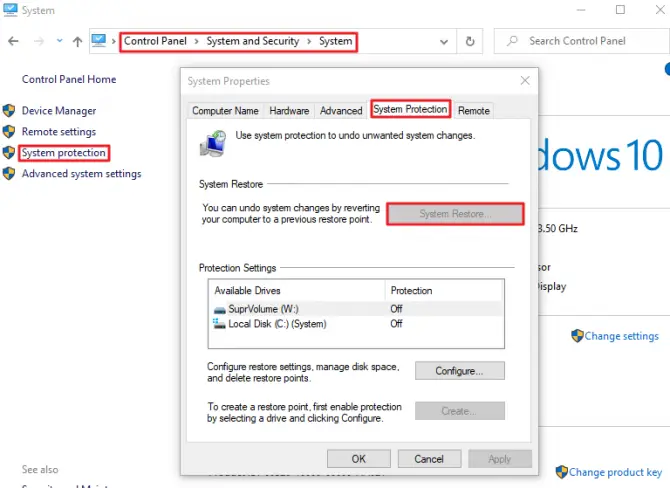Viewport: 670px width, 488px height.
Task: Click the shield icon beside Remote settings
Action: [x=9, y=132]
